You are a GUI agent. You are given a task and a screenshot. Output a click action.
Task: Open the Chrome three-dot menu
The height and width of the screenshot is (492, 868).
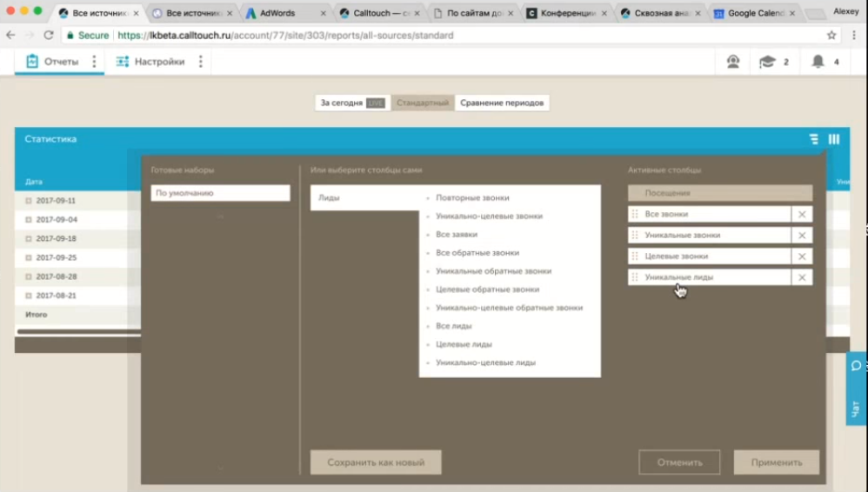point(854,35)
